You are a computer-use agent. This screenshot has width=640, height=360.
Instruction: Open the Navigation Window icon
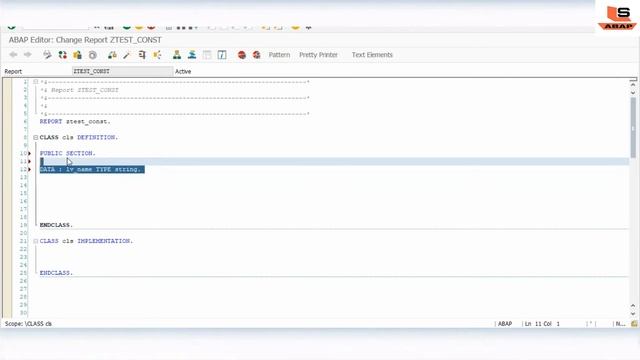click(192, 55)
